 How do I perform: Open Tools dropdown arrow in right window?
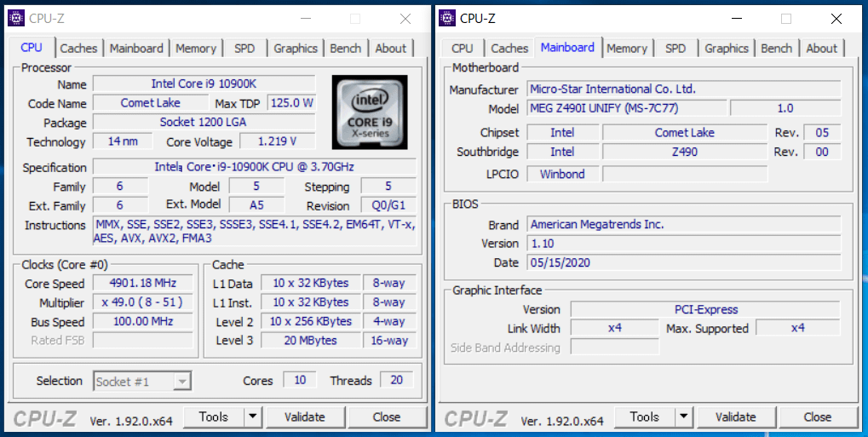coord(684,417)
